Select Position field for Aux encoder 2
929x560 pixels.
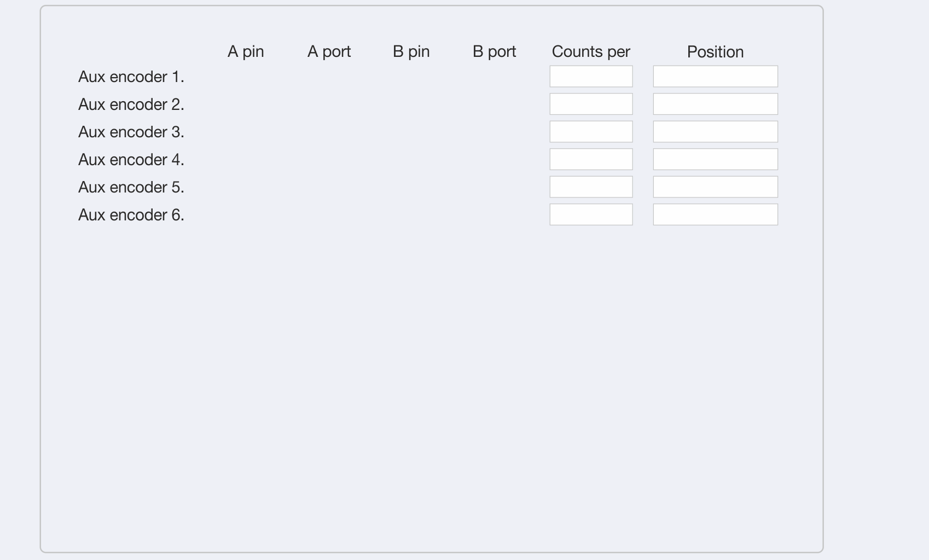tap(715, 104)
